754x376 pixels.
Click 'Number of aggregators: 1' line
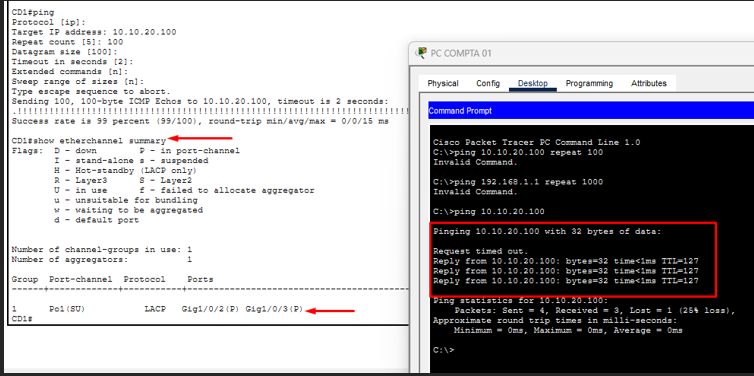102,260
